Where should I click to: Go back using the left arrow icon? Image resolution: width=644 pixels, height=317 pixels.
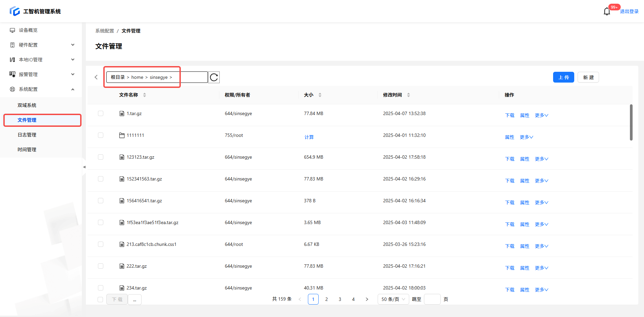coord(96,77)
